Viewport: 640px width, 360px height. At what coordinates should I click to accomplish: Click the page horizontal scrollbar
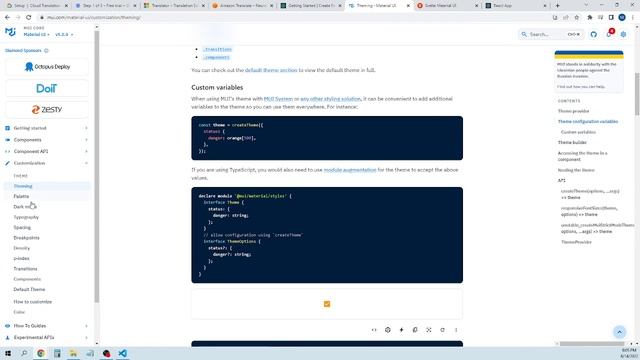coord(592,344)
